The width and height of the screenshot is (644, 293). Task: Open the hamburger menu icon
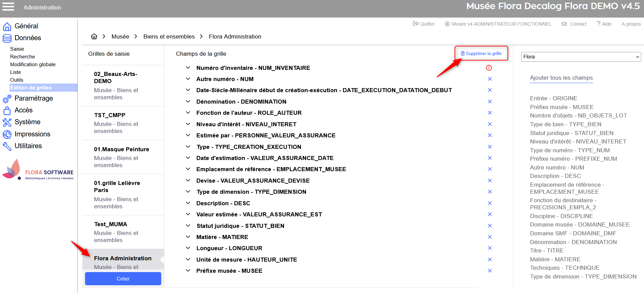[8, 7]
